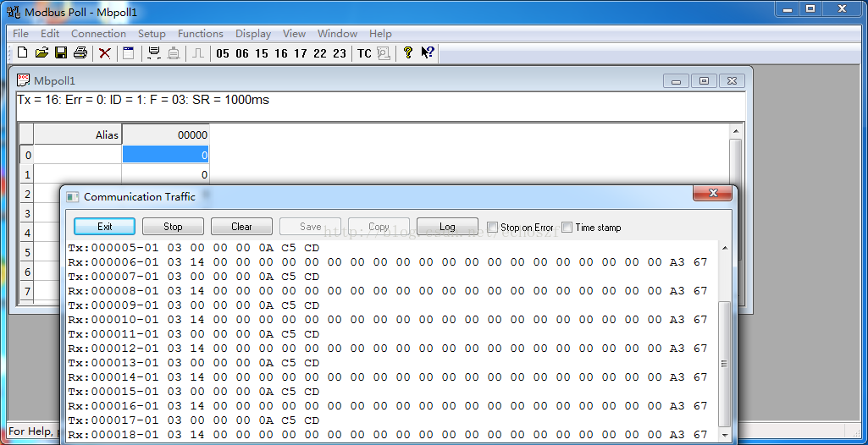868x445 pixels.
Task: Select function 23 in toolbar
Action: coord(340,53)
